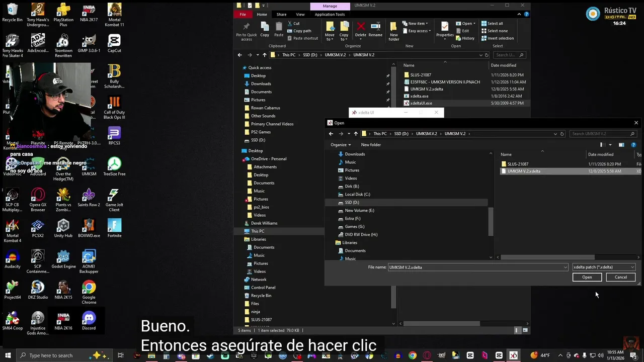Select the Home ribbon tab
The height and width of the screenshot is (362, 644).
[x=262, y=15]
